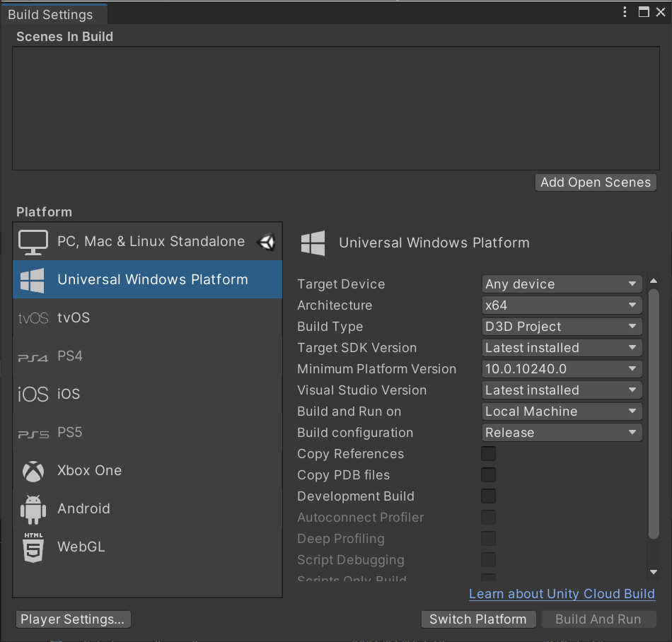The width and height of the screenshot is (672, 642).
Task: Open the Build and Run on dropdown
Action: pos(562,412)
